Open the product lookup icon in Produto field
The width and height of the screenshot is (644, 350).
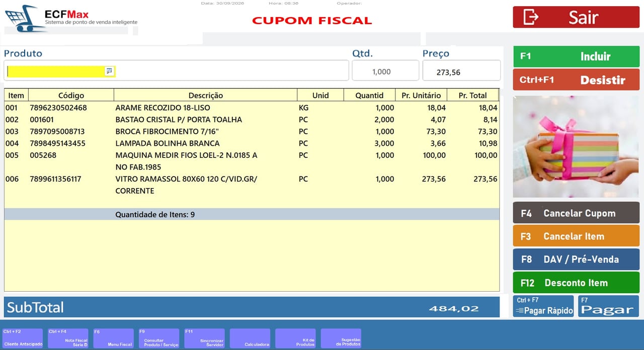(x=109, y=71)
